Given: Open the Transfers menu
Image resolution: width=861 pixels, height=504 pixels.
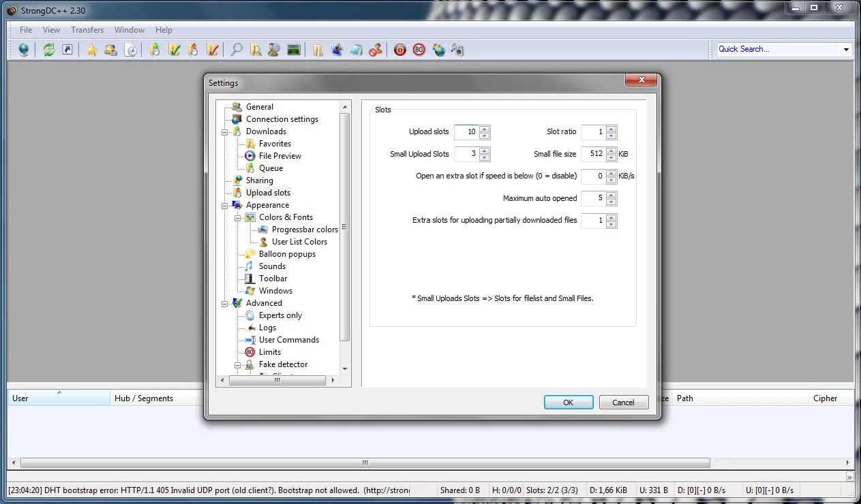Looking at the screenshot, I should coord(87,30).
